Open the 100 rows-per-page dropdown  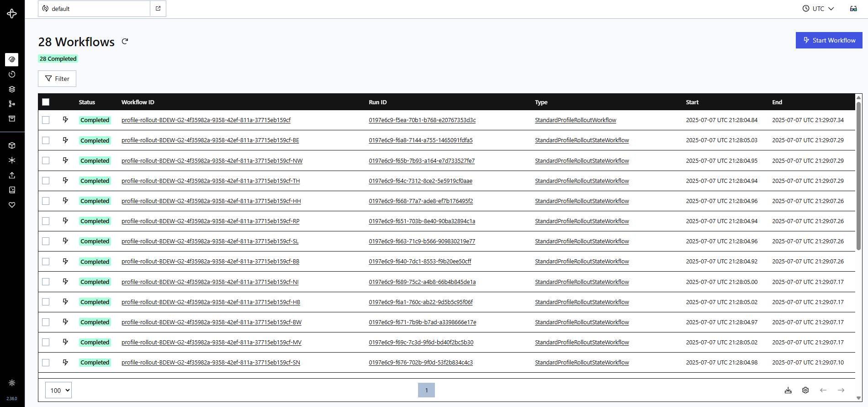click(x=58, y=390)
